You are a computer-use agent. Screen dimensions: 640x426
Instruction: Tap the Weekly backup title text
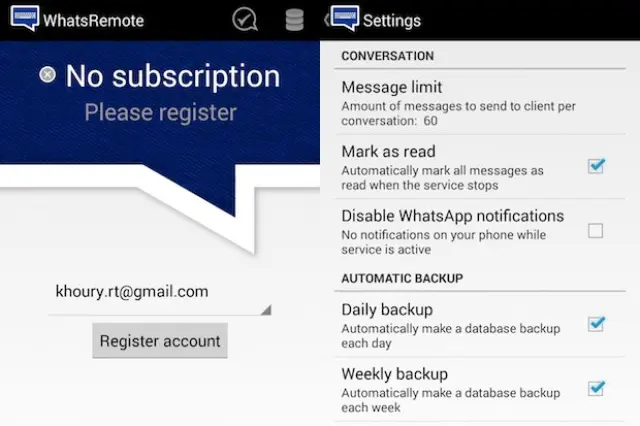point(394,374)
